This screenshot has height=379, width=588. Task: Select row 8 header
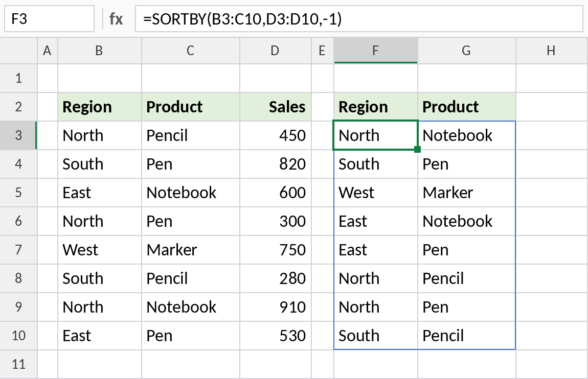(18, 278)
